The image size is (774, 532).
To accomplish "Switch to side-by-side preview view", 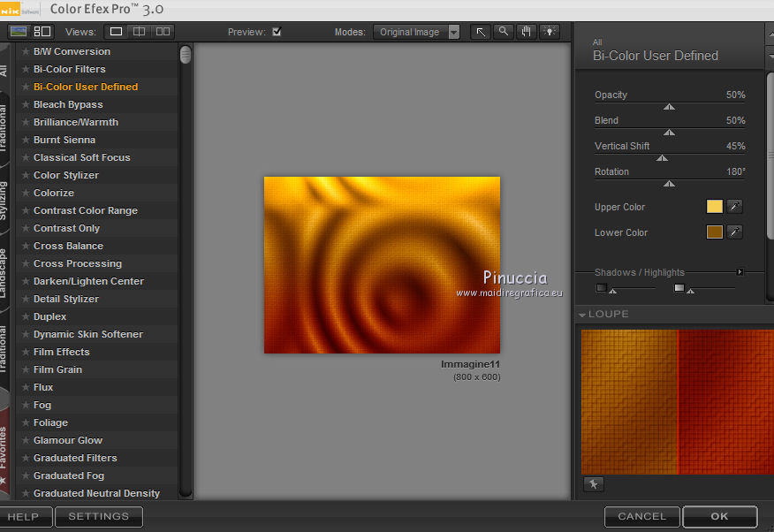I will 163,32.
